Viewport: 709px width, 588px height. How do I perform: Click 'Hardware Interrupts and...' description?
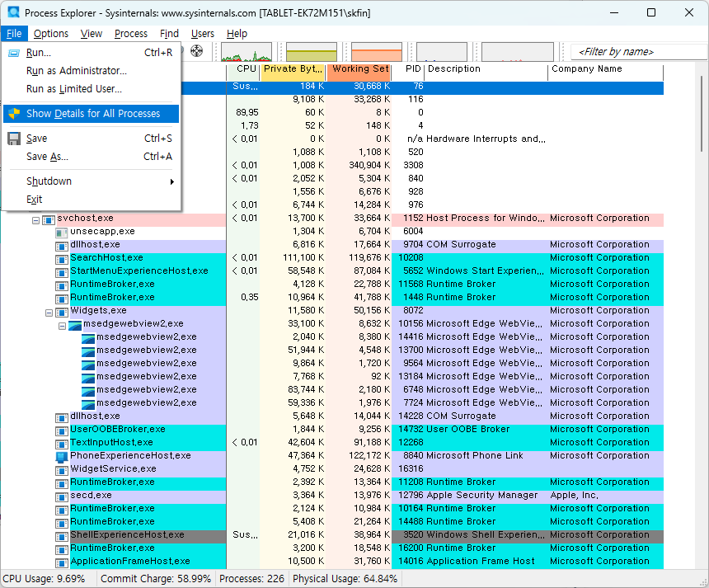click(x=486, y=139)
